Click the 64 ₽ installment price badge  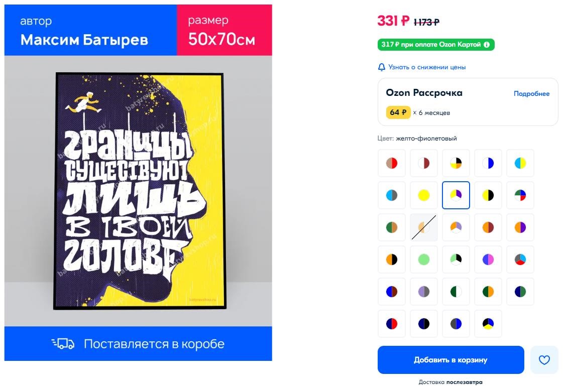click(x=398, y=112)
